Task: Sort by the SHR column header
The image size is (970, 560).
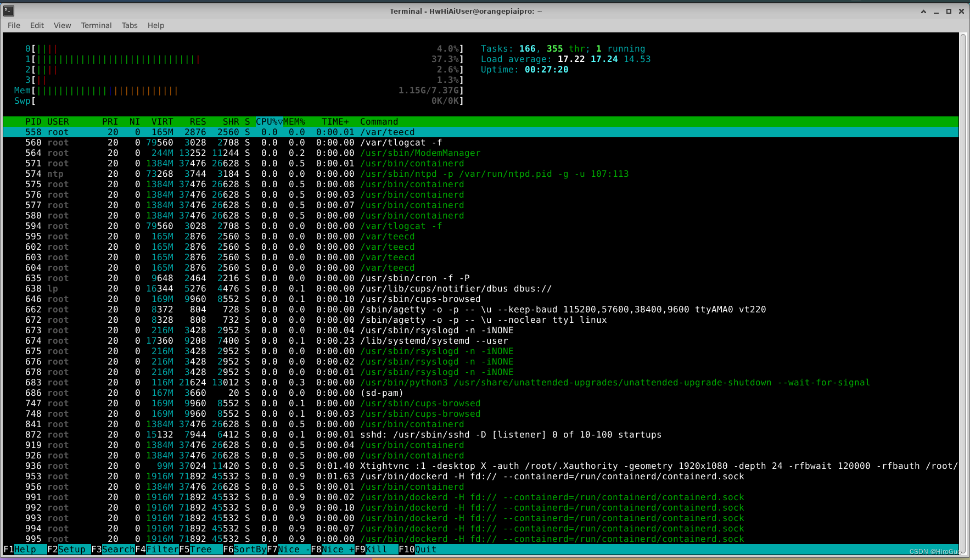Action: click(231, 122)
